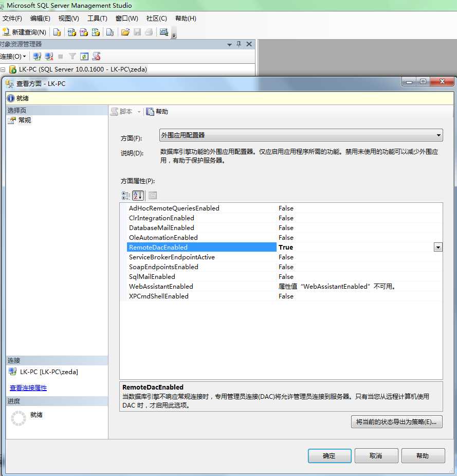Click the Activity Monitor icon
The image size is (457, 476).
164,32
